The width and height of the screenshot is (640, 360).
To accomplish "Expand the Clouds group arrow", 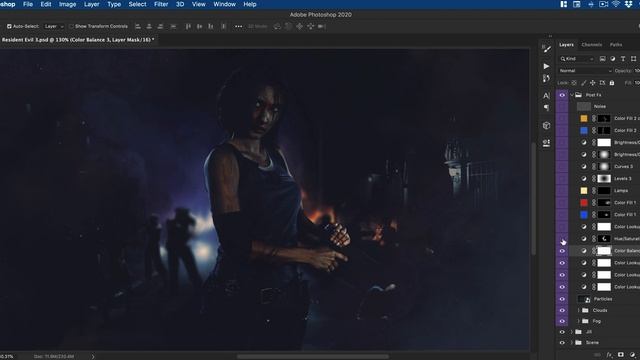I will click(x=578, y=311).
